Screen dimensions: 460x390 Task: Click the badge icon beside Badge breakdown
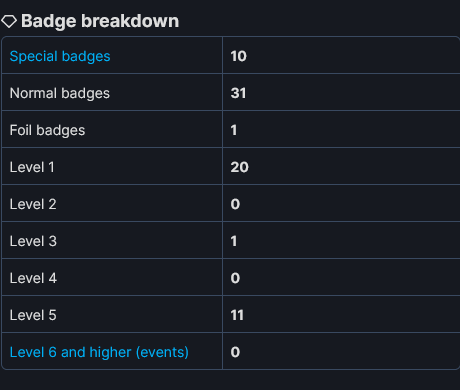tap(9, 21)
